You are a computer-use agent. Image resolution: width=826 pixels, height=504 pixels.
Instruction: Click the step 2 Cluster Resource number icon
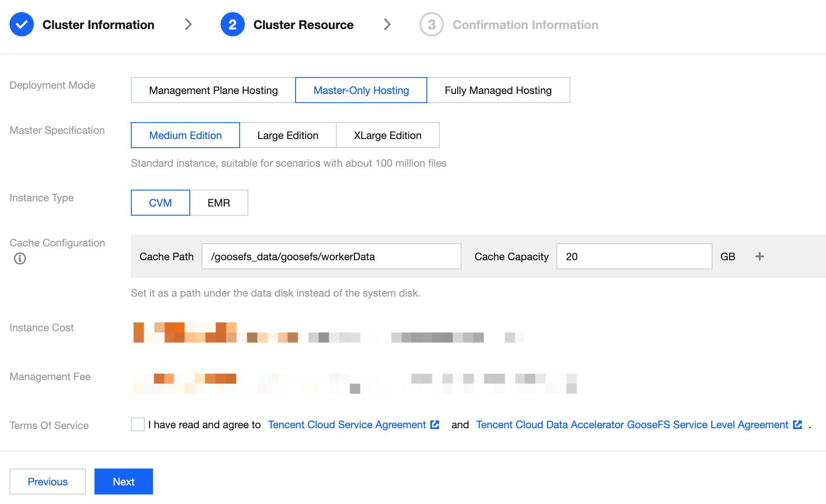(x=233, y=25)
